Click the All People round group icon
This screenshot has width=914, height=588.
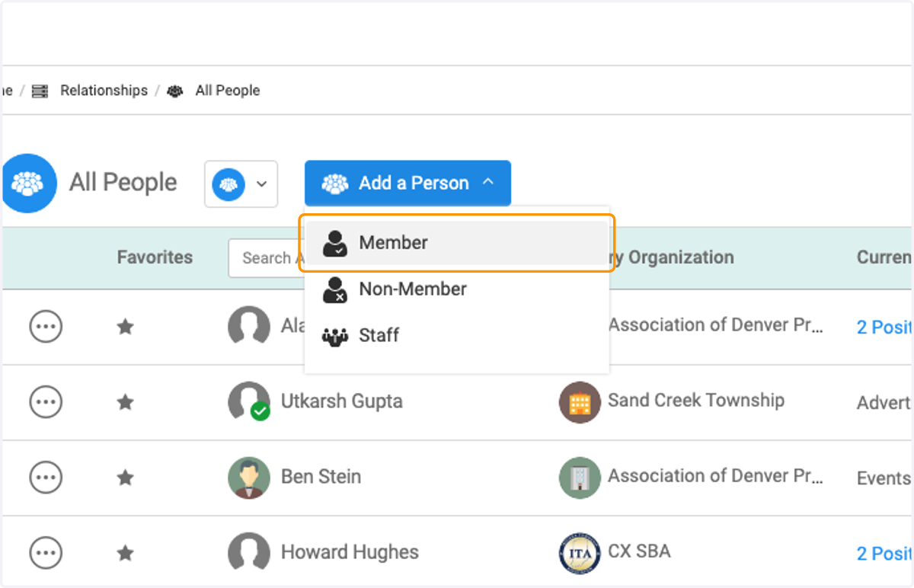29,183
